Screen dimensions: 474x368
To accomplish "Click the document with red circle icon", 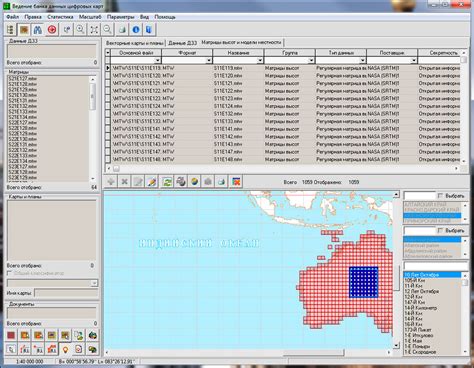I will click(x=79, y=349).
